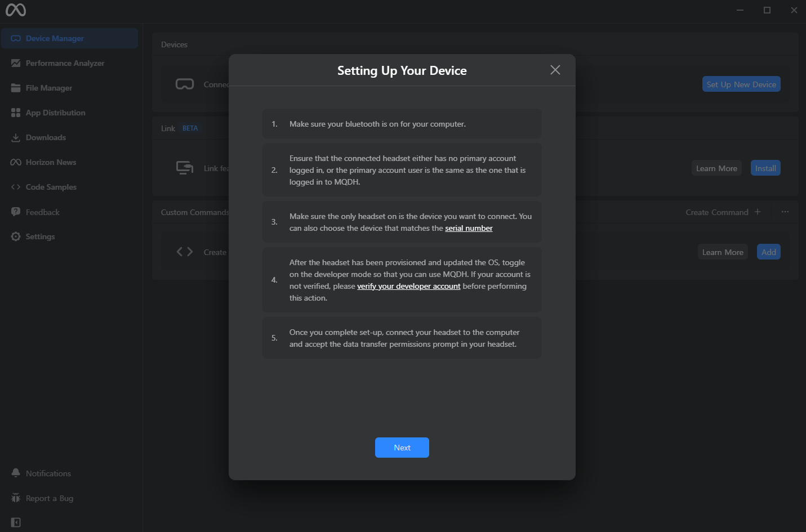Image resolution: width=806 pixels, height=532 pixels.
Task: Click the Link feature monitor icon
Action: pyautogui.click(x=185, y=168)
